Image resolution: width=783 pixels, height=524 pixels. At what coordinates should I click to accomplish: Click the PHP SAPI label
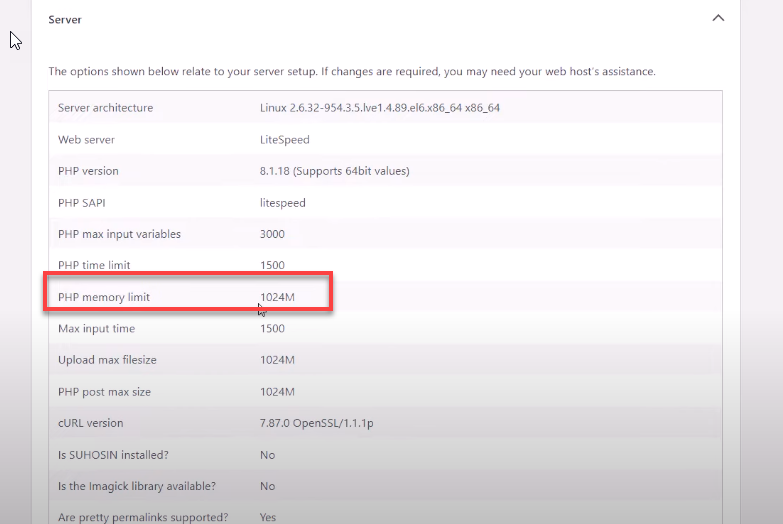82,203
